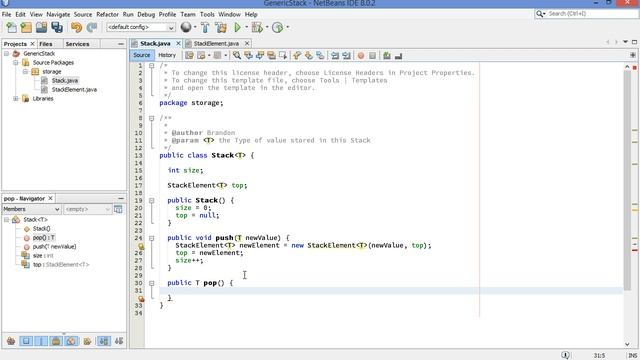The height and width of the screenshot is (360, 640).
Task: Toggle Show Non-Public Members filter in Navigator
Action: [56, 341]
